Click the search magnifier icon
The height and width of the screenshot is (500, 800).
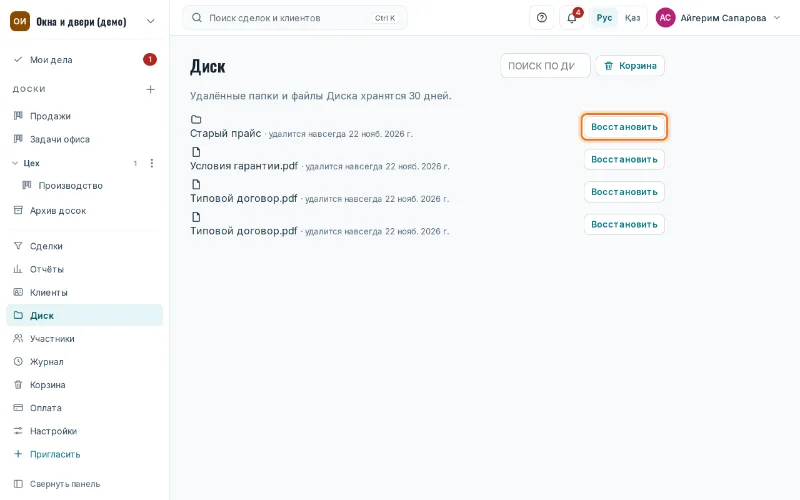pos(196,18)
